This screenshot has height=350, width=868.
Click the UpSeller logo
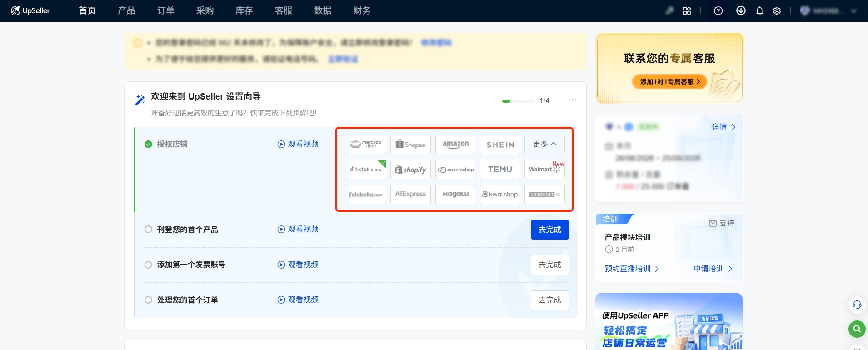(x=30, y=10)
